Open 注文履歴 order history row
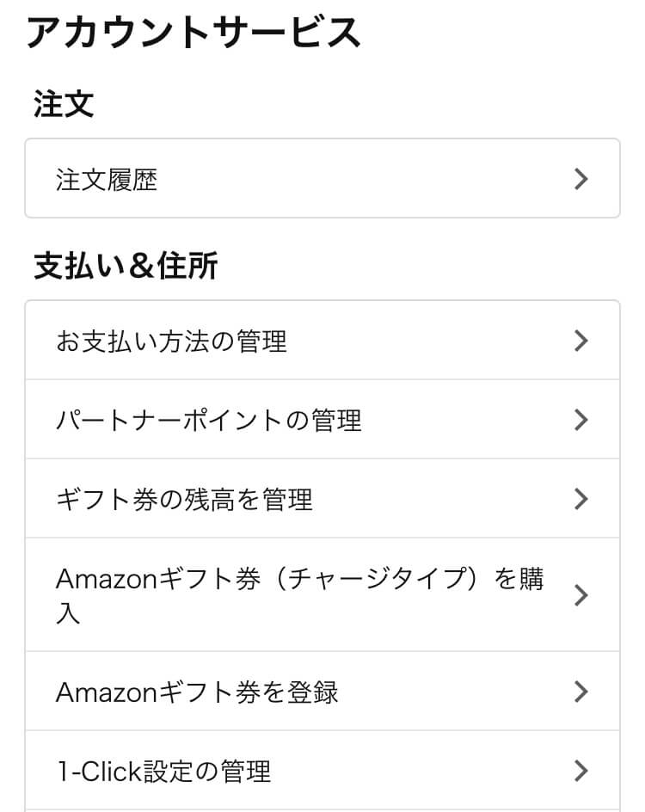 [x=322, y=178]
